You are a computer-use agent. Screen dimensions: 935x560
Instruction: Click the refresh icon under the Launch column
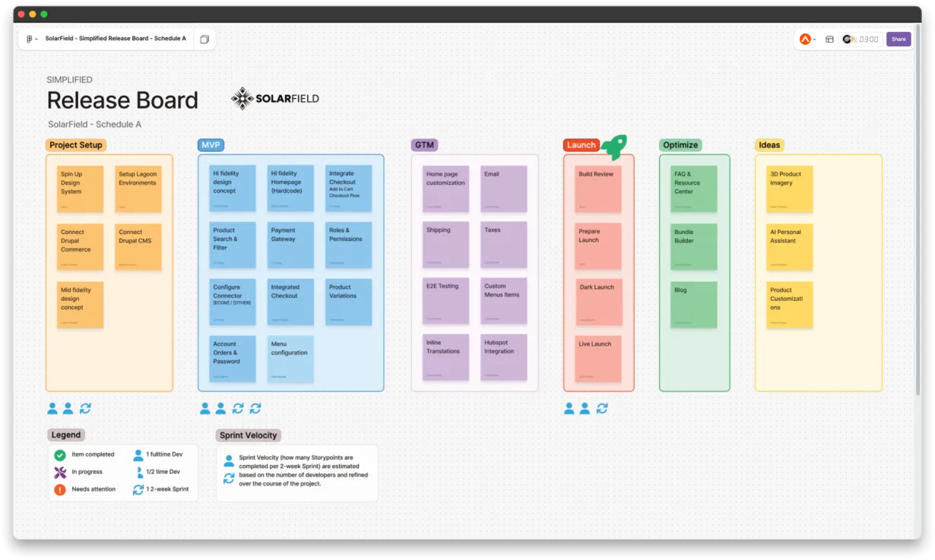click(603, 408)
